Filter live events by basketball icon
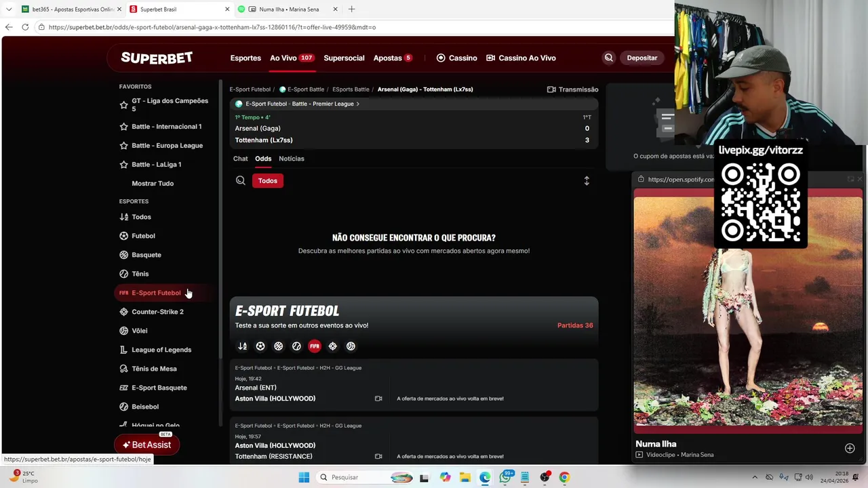Image resolution: width=868 pixels, height=488 pixels. 278,346
